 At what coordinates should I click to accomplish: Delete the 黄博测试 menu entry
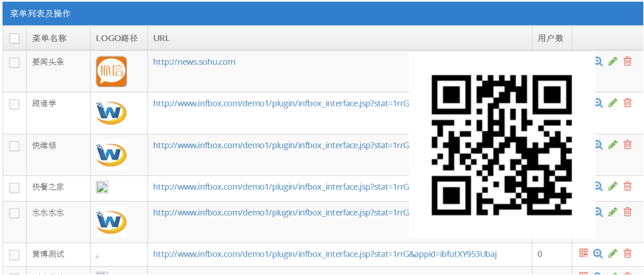click(627, 253)
